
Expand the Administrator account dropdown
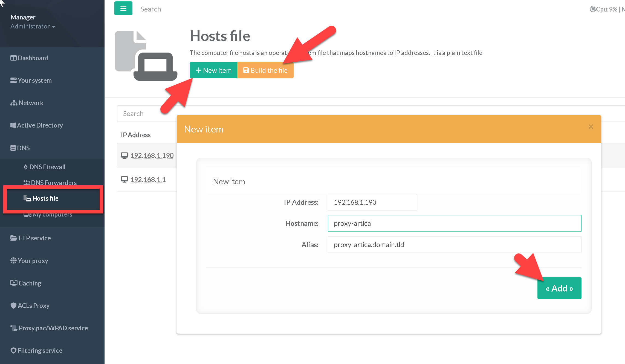[33, 27]
